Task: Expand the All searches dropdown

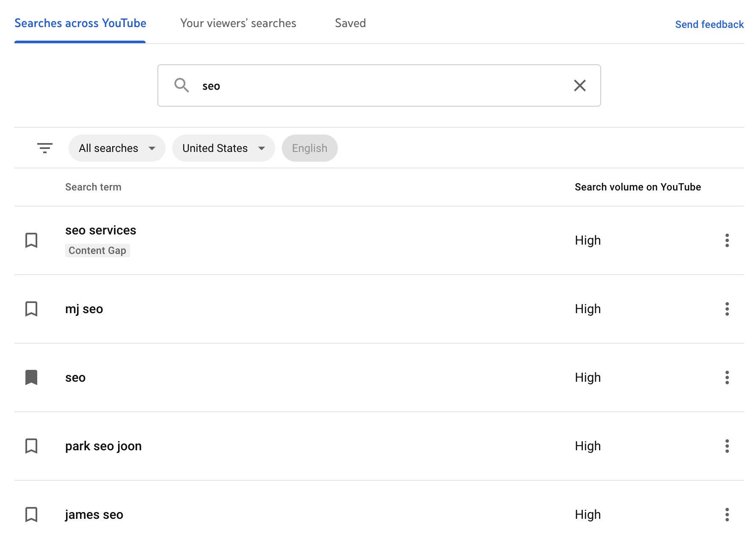Action: (x=117, y=148)
